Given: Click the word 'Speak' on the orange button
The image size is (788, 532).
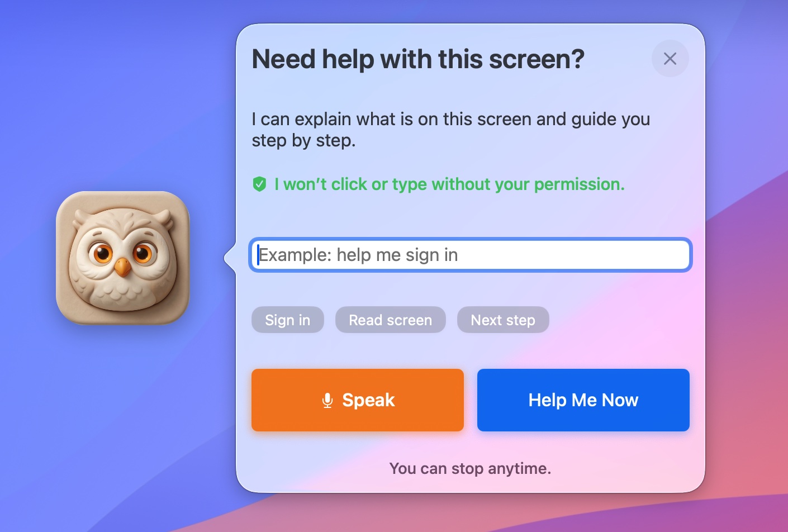Looking at the screenshot, I should coord(368,400).
